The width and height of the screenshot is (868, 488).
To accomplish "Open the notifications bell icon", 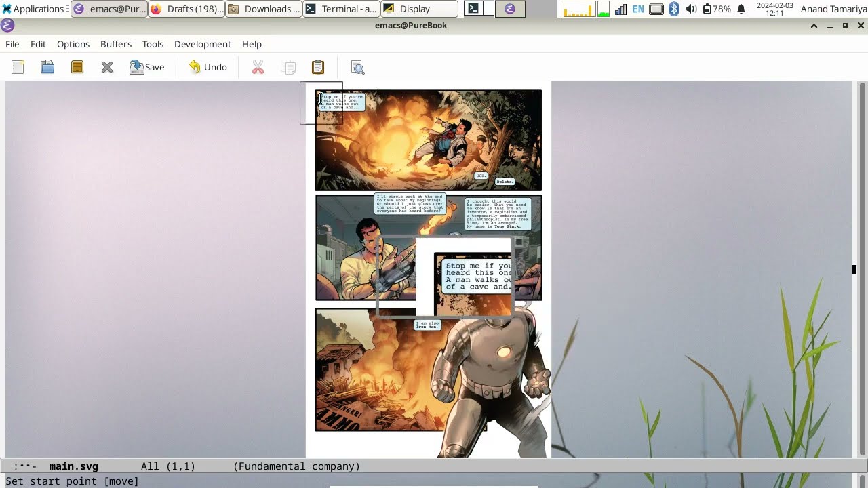I will pos(741,9).
